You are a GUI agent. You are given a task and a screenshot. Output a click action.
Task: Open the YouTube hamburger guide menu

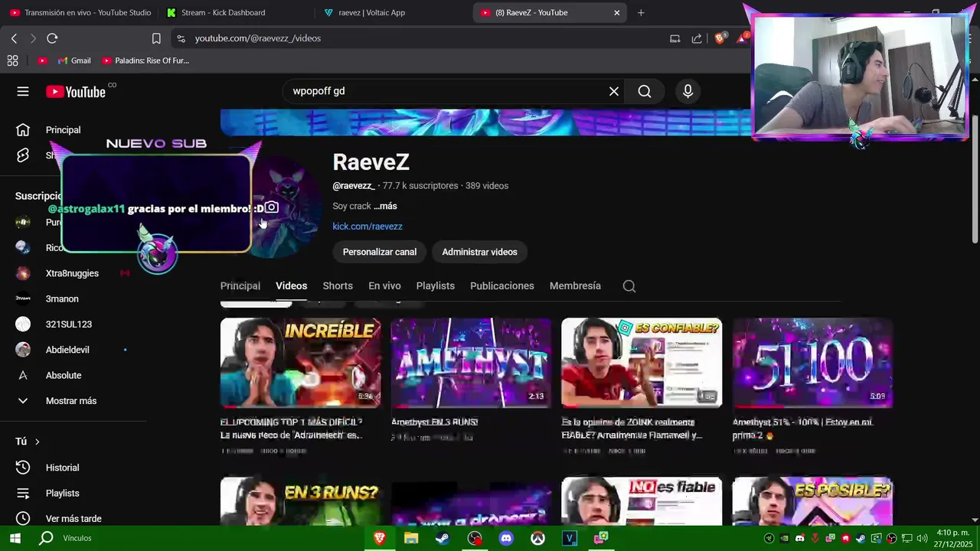[23, 92]
